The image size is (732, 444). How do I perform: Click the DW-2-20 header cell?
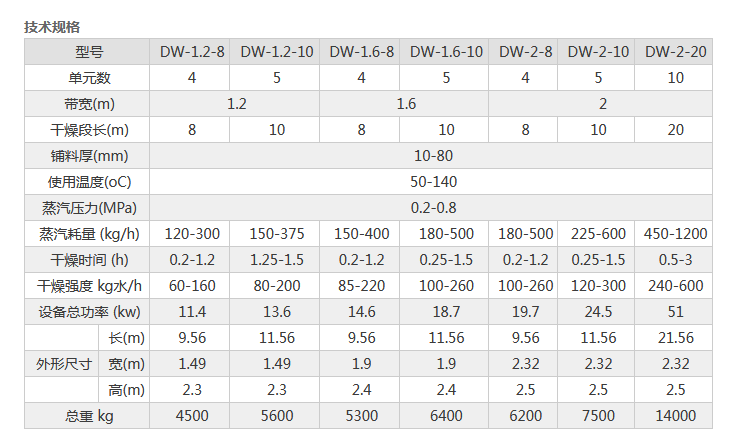coord(676,52)
